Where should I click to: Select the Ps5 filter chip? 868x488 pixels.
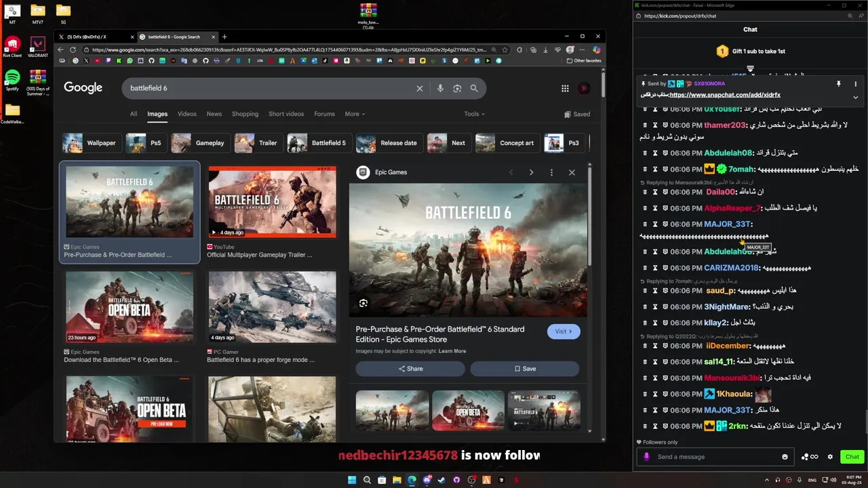(146, 143)
